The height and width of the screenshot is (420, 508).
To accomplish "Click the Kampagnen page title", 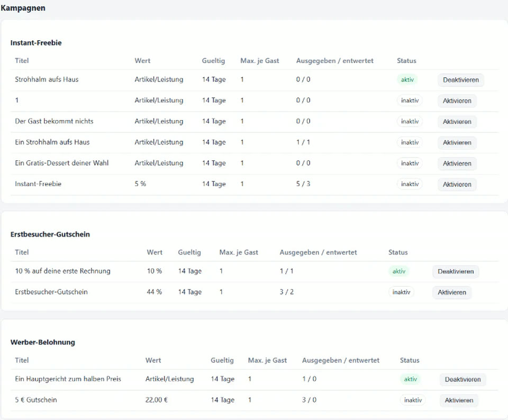I will coord(23,8).
